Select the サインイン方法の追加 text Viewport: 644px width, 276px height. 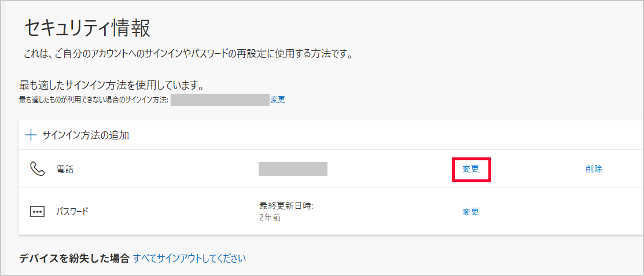click(86, 135)
